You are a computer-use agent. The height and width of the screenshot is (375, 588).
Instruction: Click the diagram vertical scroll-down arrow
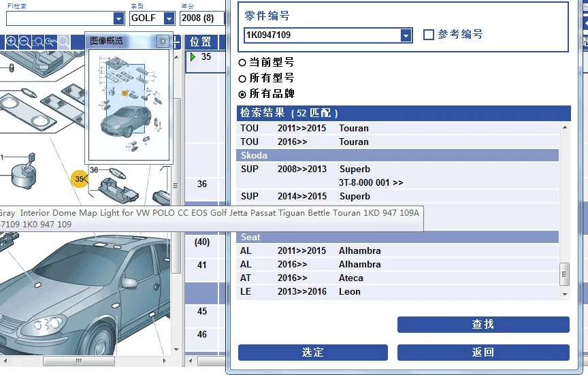pyautogui.click(x=176, y=350)
